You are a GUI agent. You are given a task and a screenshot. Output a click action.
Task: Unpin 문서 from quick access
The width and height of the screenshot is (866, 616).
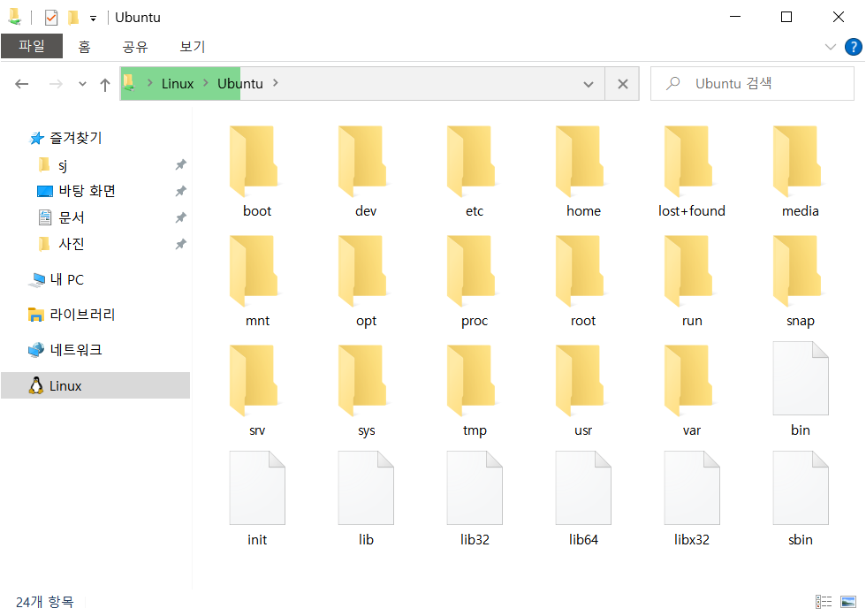tap(180, 217)
